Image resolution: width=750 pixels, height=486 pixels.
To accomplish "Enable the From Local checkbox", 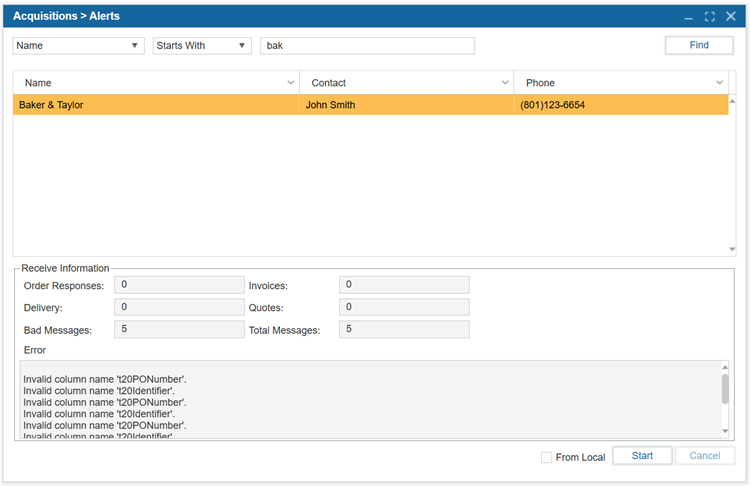I will pos(546,457).
